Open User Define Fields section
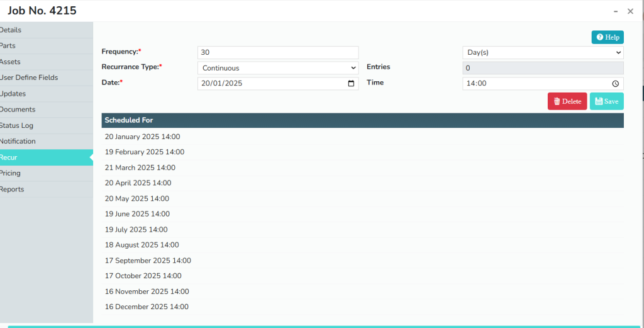 pyautogui.click(x=29, y=78)
